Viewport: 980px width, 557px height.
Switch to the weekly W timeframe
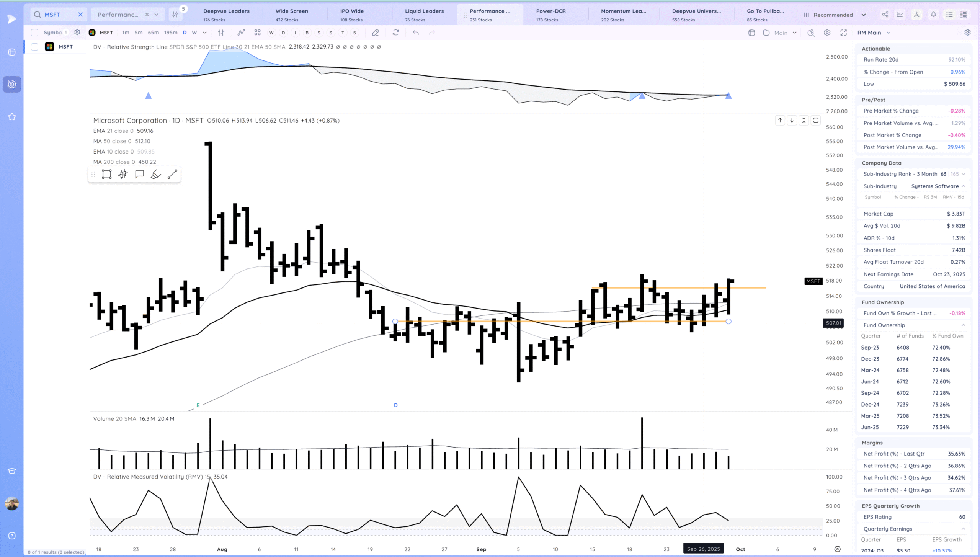click(x=194, y=33)
